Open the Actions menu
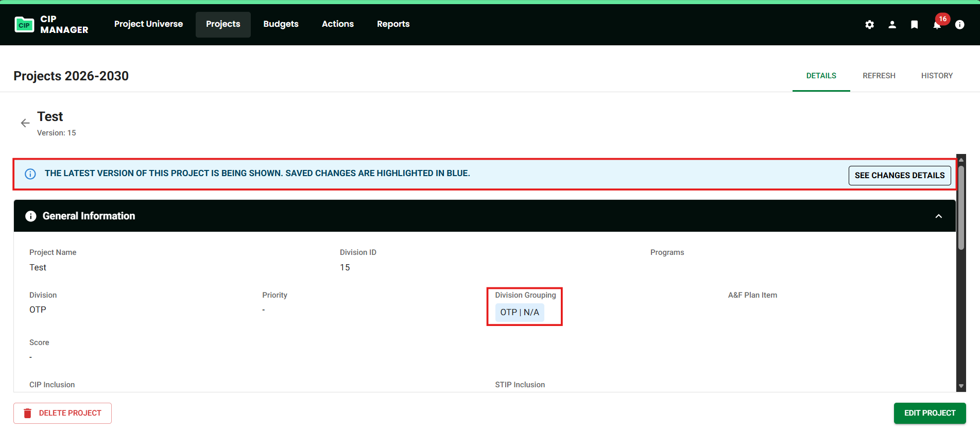Screen dimensions: 980x447 tap(337, 24)
